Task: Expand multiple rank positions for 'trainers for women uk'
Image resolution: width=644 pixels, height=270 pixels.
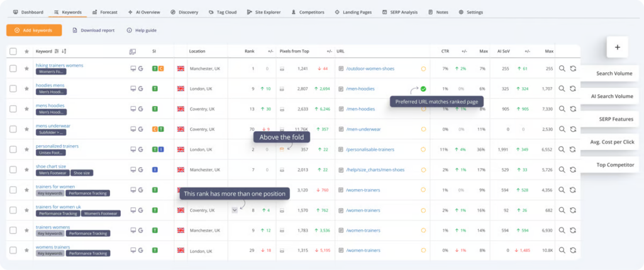Action: [234, 210]
